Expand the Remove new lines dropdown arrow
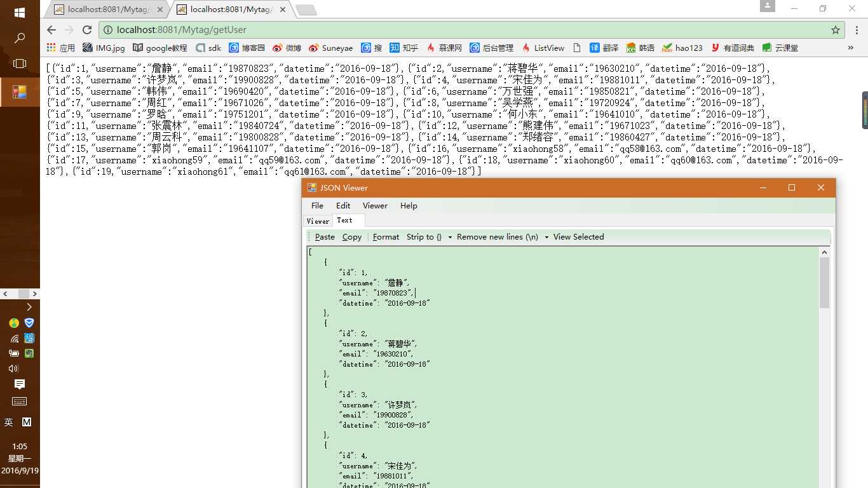 pos(546,237)
